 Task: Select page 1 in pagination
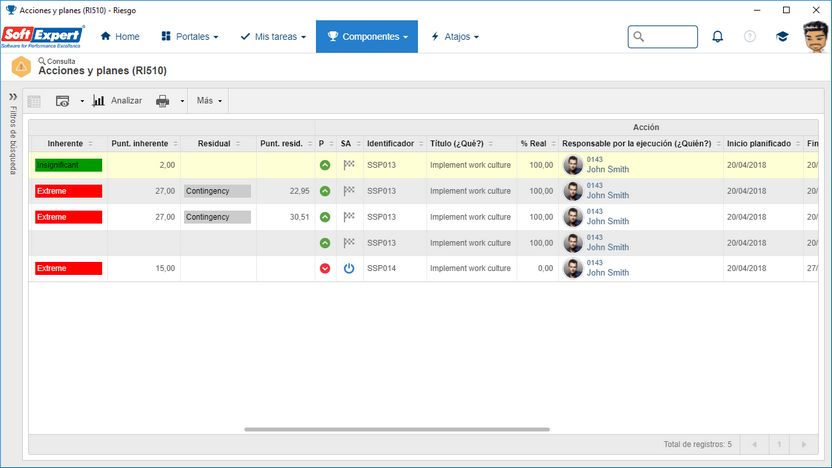pyautogui.click(x=779, y=445)
